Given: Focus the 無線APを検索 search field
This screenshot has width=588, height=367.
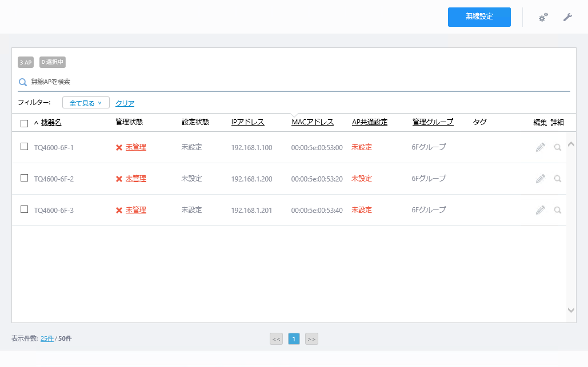Looking at the screenshot, I should click(x=294, y=82).
